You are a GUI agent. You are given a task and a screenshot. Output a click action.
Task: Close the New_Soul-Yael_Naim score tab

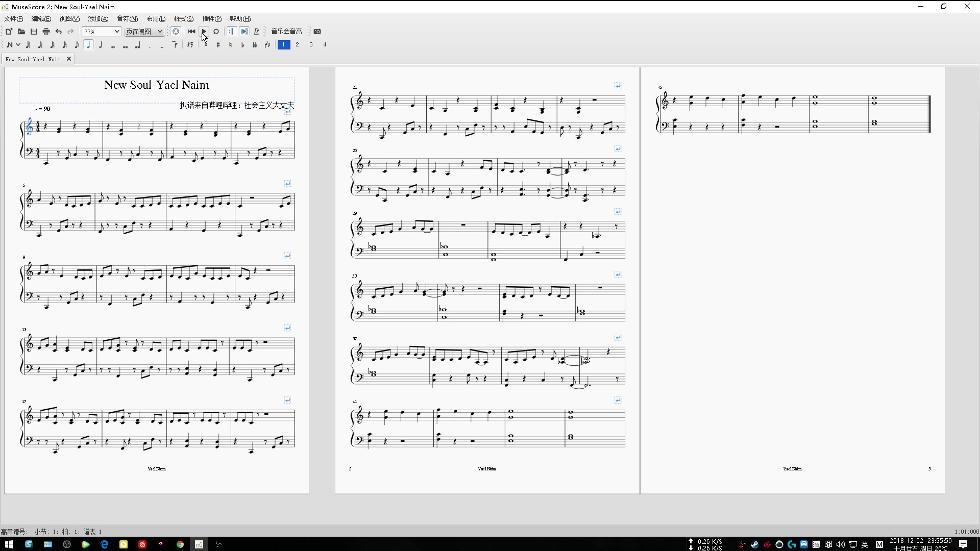click(x=69, y=59)
